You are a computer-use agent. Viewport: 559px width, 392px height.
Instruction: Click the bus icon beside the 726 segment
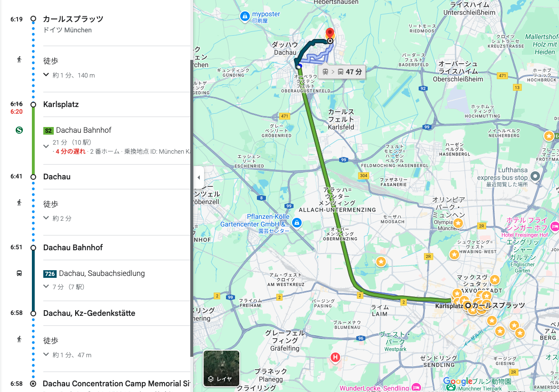19,274
